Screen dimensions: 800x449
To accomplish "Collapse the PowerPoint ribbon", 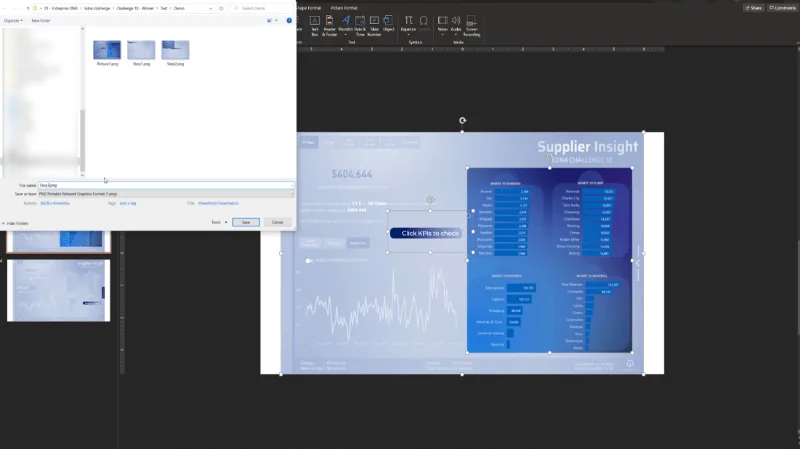I will coord(797,44).
